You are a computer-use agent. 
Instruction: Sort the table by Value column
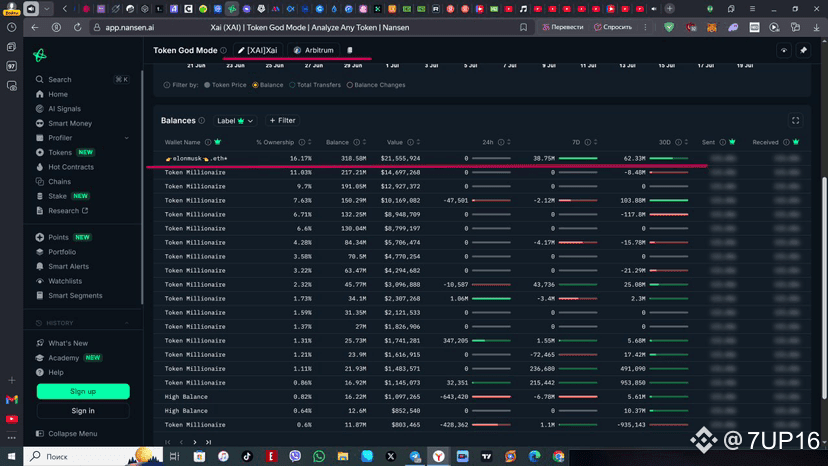[418, 142]
